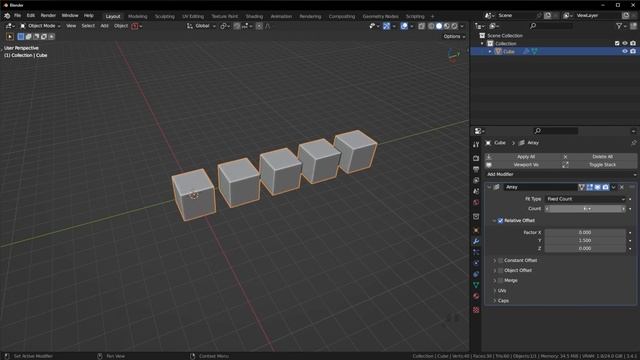The width and height of the screenshot is (640, 360).
Task: Open the Modifier properties wrench tab
Action: point(476,241)
